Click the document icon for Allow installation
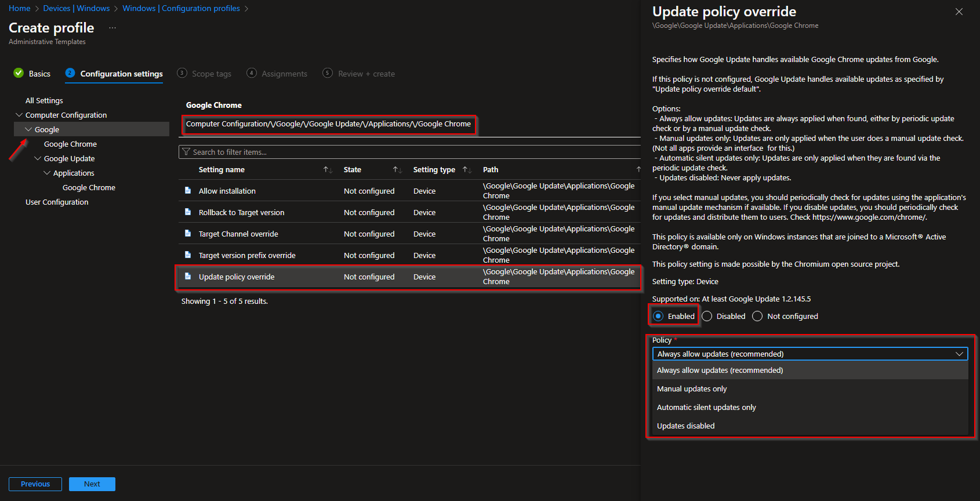 click(188, 190)
